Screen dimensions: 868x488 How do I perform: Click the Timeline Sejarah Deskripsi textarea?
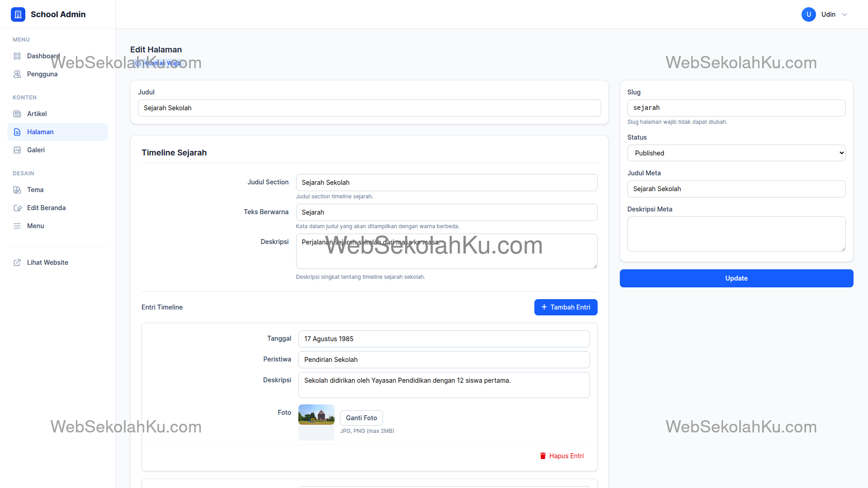(447, 251)
